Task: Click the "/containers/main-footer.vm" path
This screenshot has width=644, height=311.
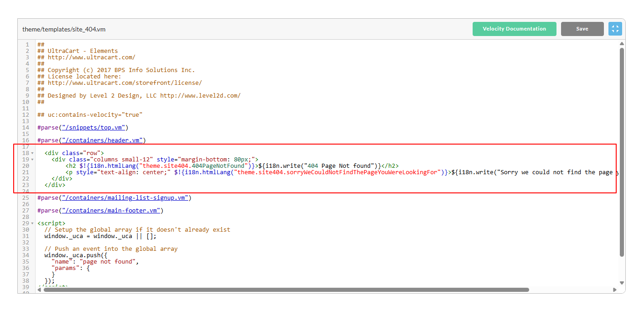Action: pyautogui.click(x=111, y=211)
